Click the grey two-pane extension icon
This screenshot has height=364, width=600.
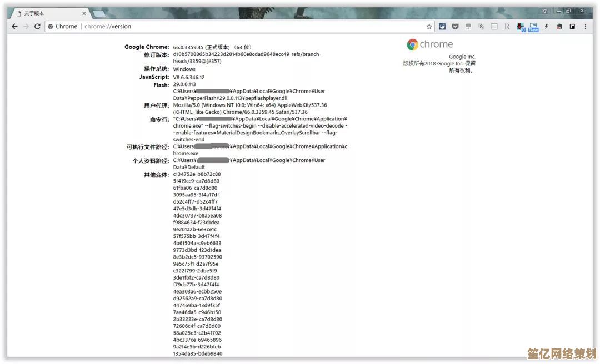468,27
